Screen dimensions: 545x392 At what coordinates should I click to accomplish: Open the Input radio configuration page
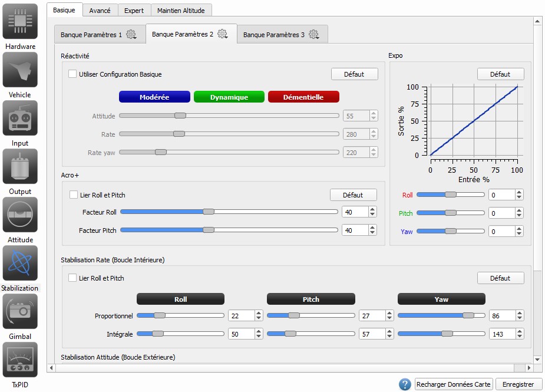[x=20, y=118]
